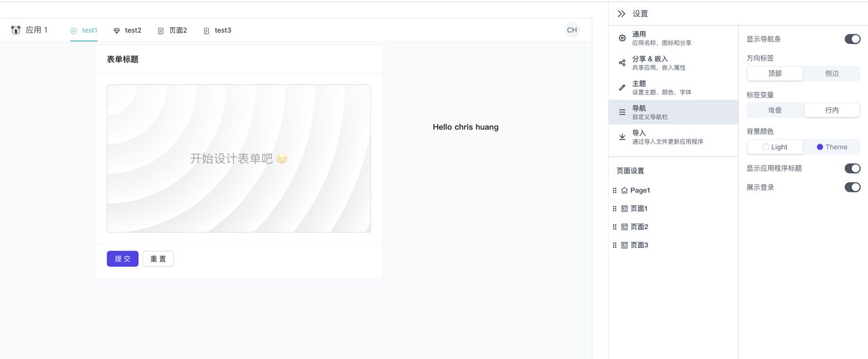Select 堆叠 for 标签变量

click(x=775, y=110)
